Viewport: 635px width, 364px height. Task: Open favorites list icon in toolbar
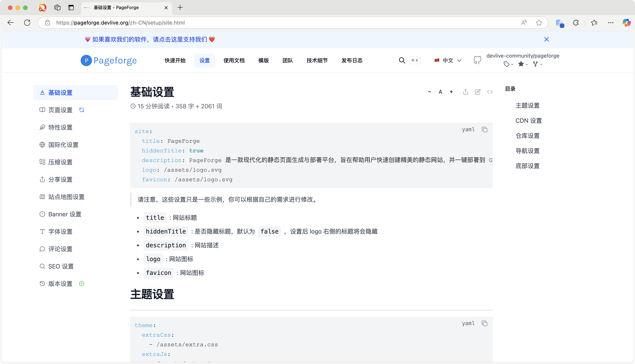(594, 23)
